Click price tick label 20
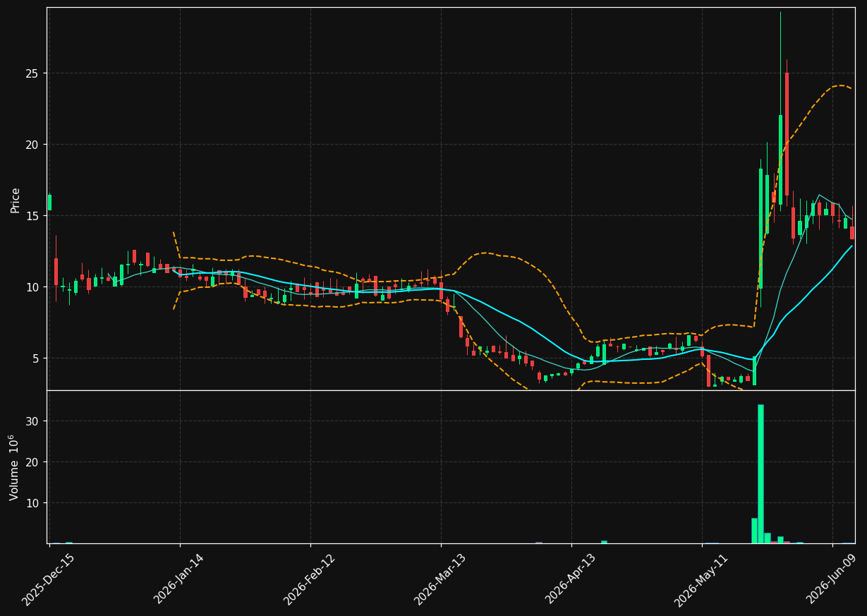 point(33,145)
